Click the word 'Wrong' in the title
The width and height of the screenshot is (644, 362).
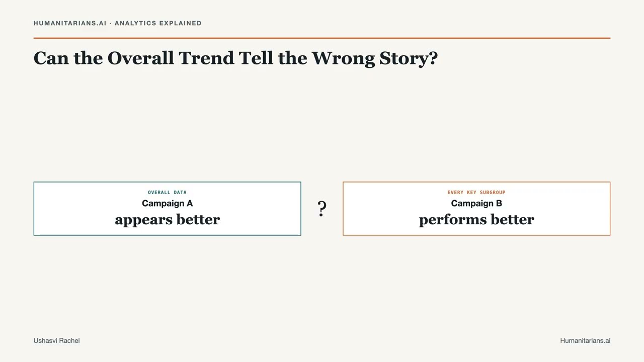coord(343,58)
